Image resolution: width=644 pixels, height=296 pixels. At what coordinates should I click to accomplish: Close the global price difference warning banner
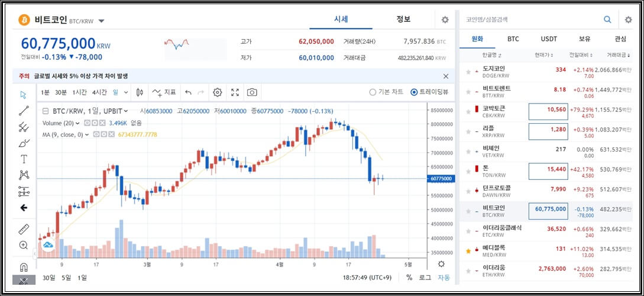(446, 76)
